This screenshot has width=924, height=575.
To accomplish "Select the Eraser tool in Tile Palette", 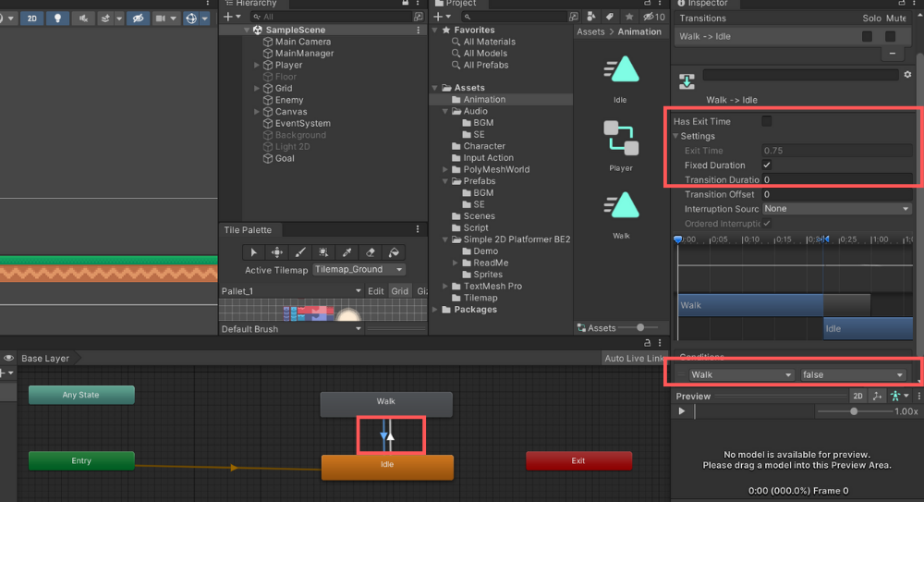I will pos(371,252).
